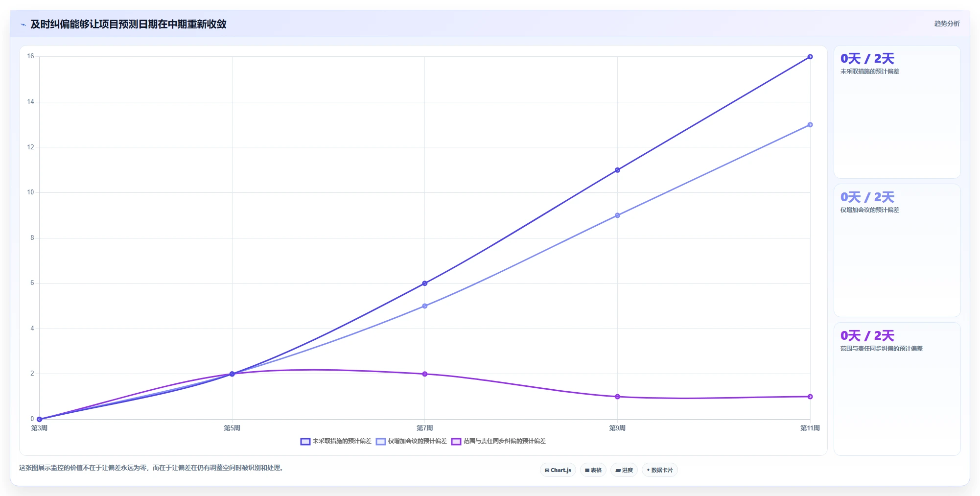This screenshot has height=496, width=980.
Task: Click the overlapping data points at 第5周
Action: 232,374
